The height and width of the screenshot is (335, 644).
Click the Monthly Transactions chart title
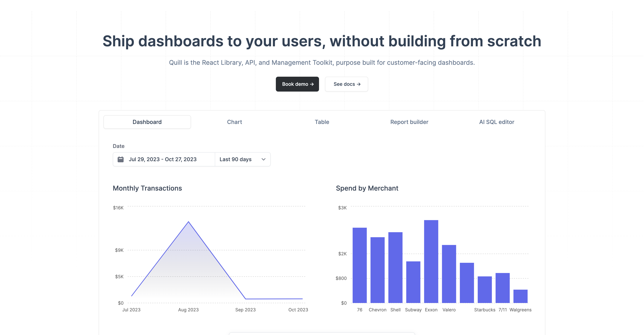(147, 188)
